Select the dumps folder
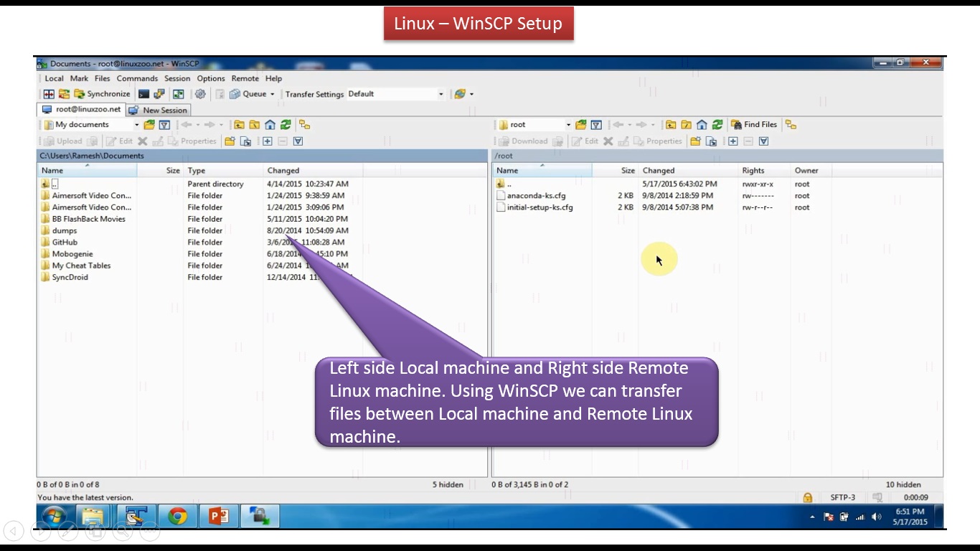Image resolution: width=980 pixels, height=551 pixels. click(65, 231)
